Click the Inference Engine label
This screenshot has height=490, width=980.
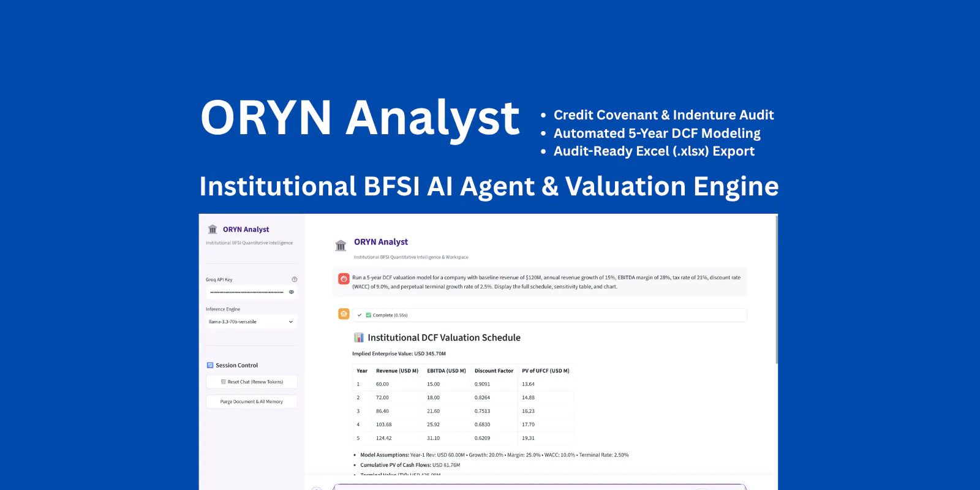click(223, 309)
